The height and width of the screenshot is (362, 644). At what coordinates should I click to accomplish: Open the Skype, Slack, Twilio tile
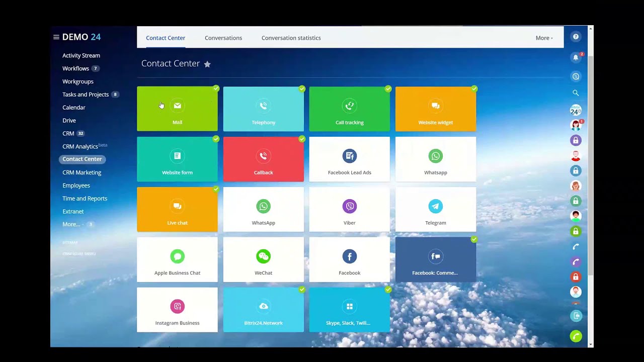[x=349, y=310]
